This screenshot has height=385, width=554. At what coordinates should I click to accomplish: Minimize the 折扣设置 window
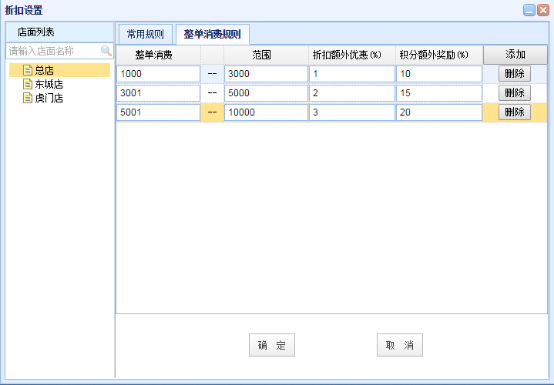tap(529, 10)
